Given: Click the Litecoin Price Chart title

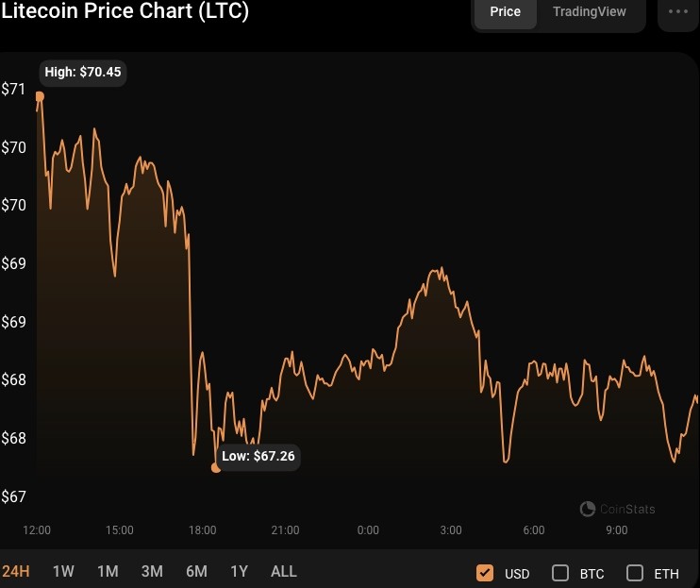Looking at the screenshot, I should click(125, 10).
